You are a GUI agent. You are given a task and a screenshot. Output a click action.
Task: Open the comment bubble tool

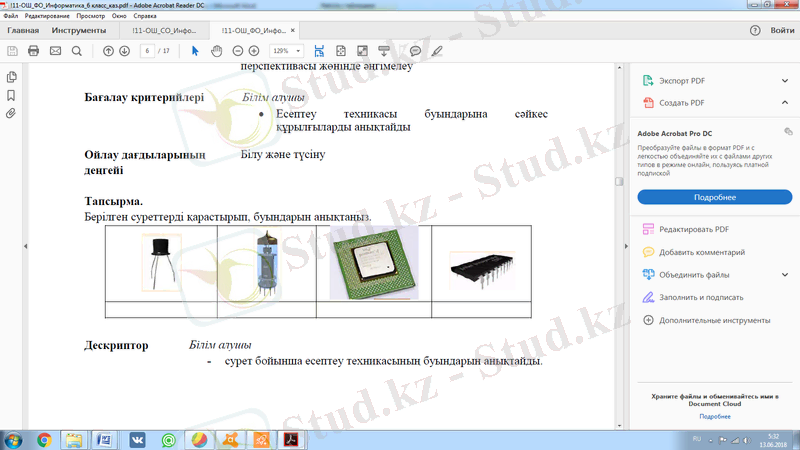[415, 50]
